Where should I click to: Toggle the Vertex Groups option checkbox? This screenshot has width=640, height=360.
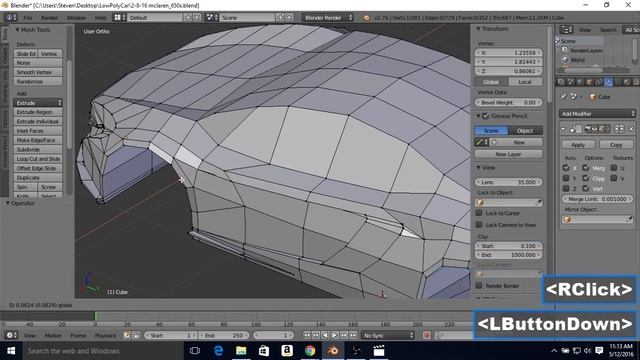coord(586,188)
